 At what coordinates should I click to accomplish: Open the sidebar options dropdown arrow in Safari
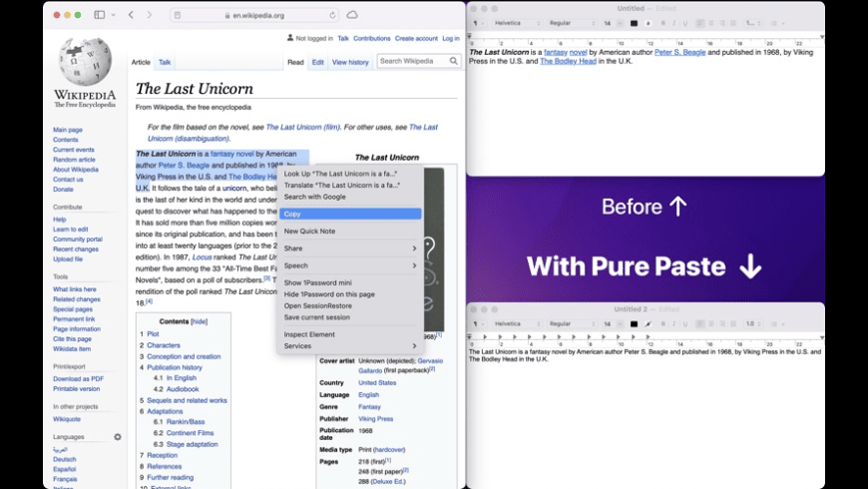(x=114, y=15)
